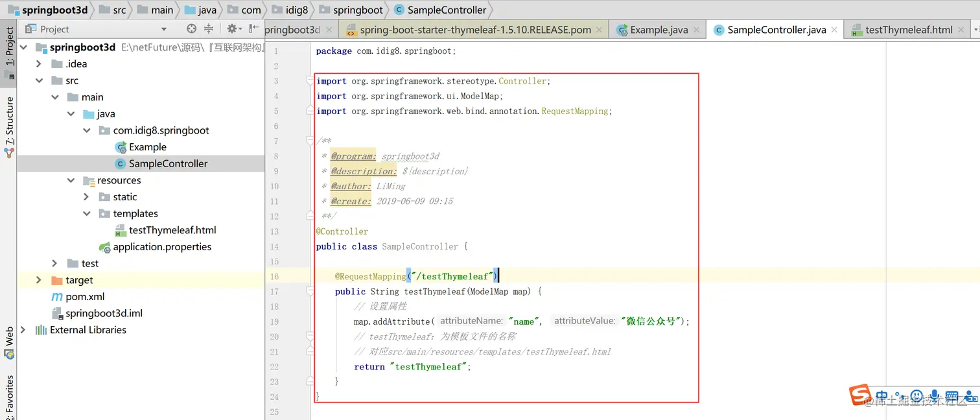Select application.properties file
The height and width of the screenshot is (420, 980).
[x=162, y=247]
